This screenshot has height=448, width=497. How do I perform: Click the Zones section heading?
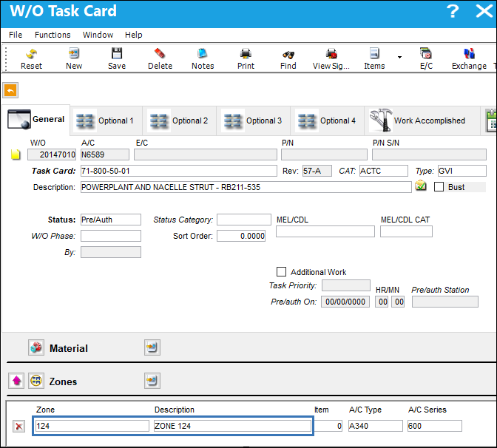click(63, 381)
